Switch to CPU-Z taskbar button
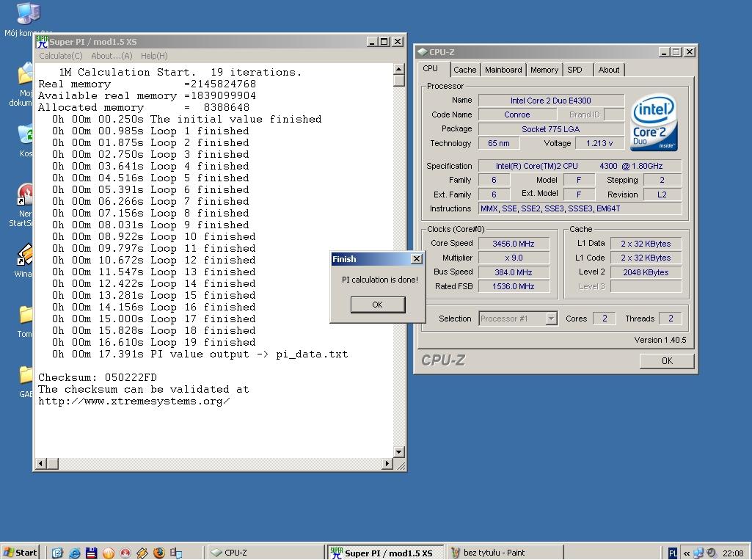This screenshot has height=560, width=752. point(265,553)
